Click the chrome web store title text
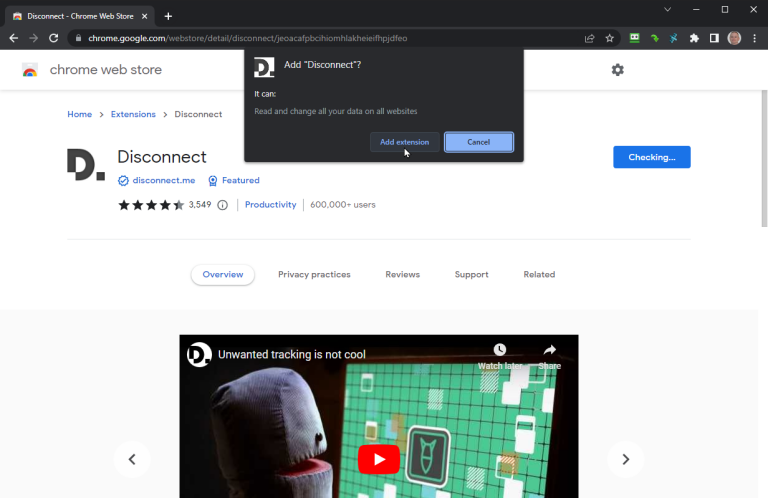The width and height of the screenshot is (768, 498). tap(106, 70)
